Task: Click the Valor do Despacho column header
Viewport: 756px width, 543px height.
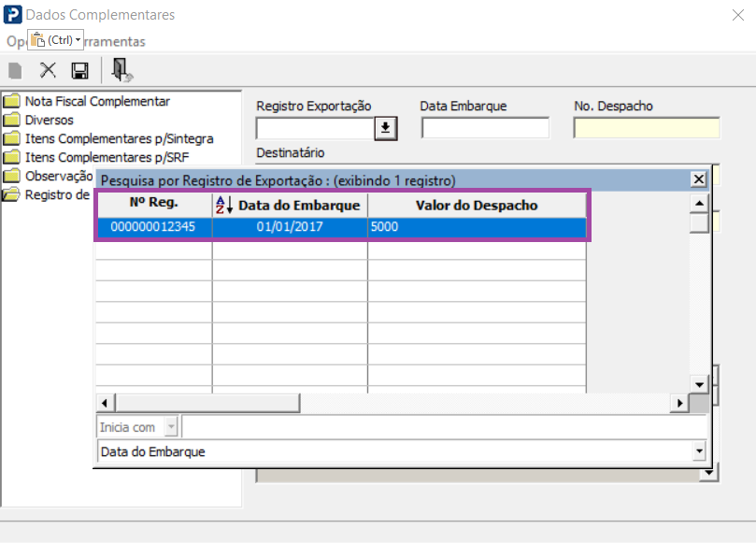Action: (x=477, y=206)
